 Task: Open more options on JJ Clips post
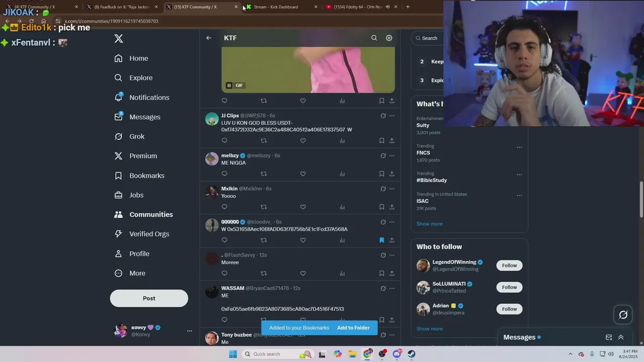[392, 116]
